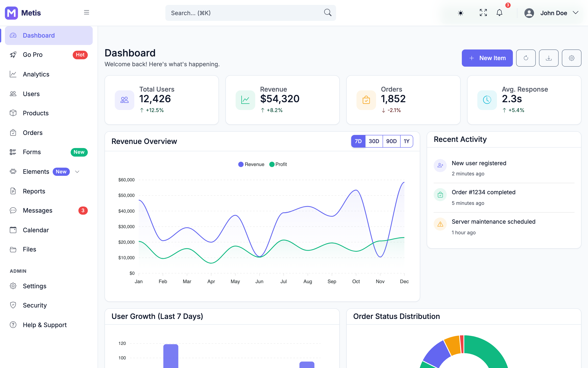Click the server maintenance warning icon

440,224
